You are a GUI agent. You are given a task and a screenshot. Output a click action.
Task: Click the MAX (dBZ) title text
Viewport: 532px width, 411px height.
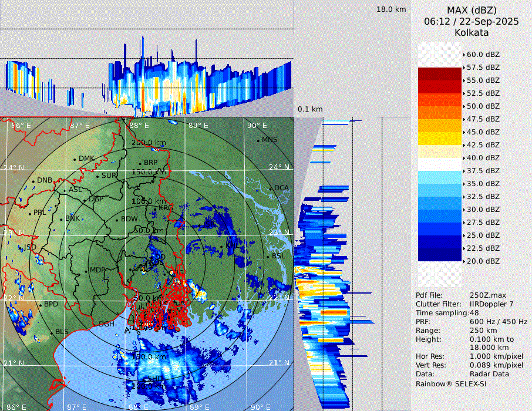(472, 10)
